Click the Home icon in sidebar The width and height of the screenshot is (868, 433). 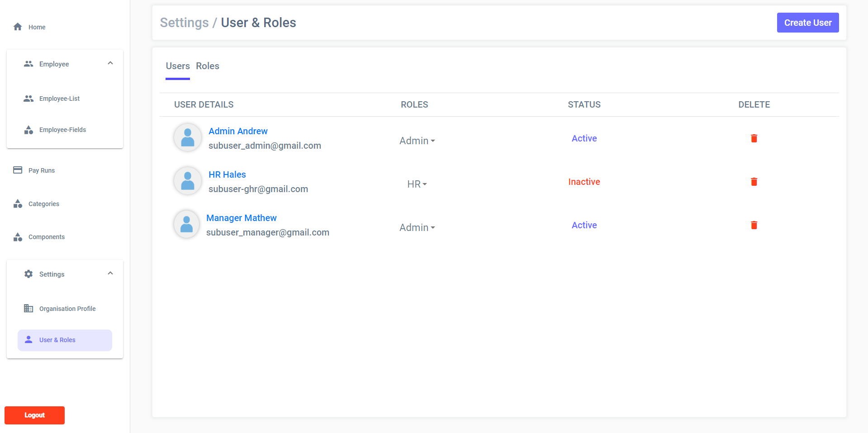coord(18,27)
